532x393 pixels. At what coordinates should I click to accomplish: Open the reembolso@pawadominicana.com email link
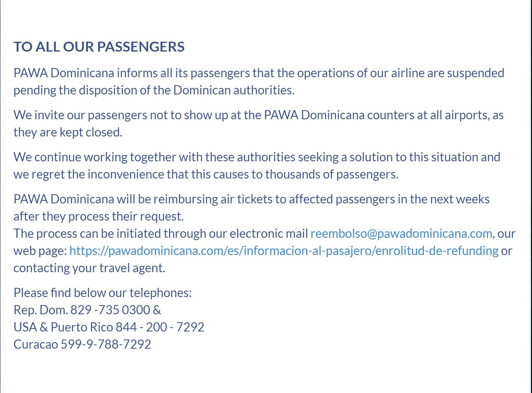pyautogui.click(x=401, y=233)
